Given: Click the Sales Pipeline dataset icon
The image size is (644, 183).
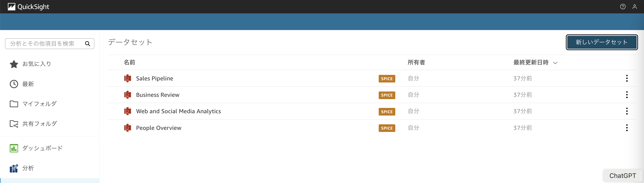Looking at the screenshot, I should point(128,79).
